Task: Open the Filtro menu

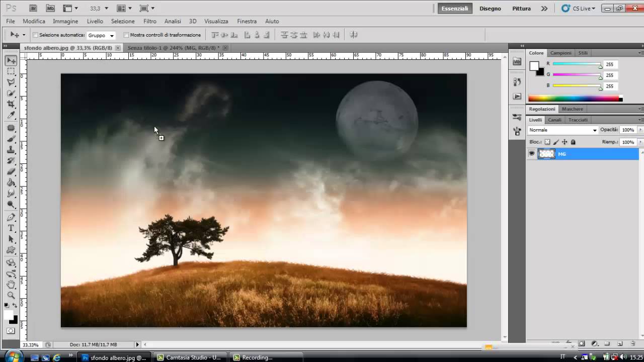Action: (150, 21)
